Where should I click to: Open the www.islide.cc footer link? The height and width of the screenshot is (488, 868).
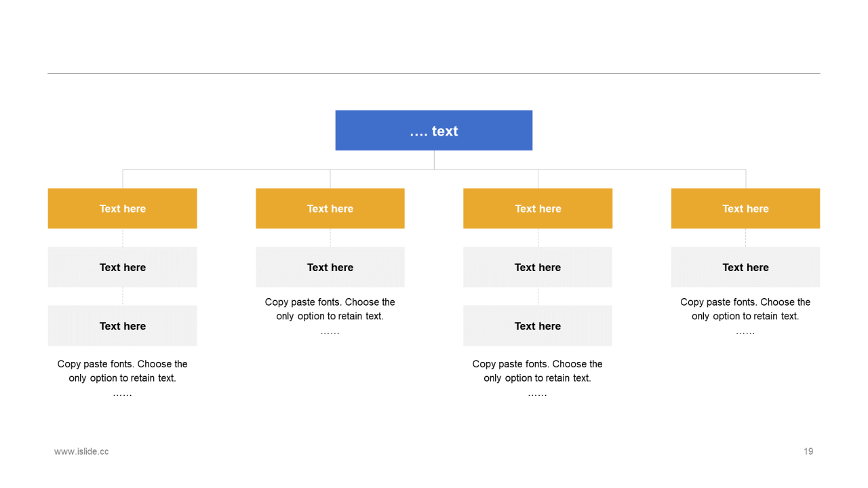tap(81, 451)
